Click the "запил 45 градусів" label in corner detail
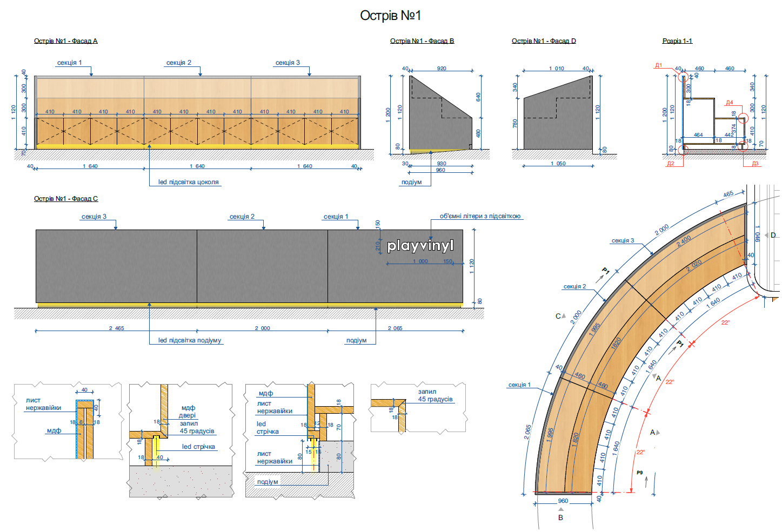 [435, 395]
